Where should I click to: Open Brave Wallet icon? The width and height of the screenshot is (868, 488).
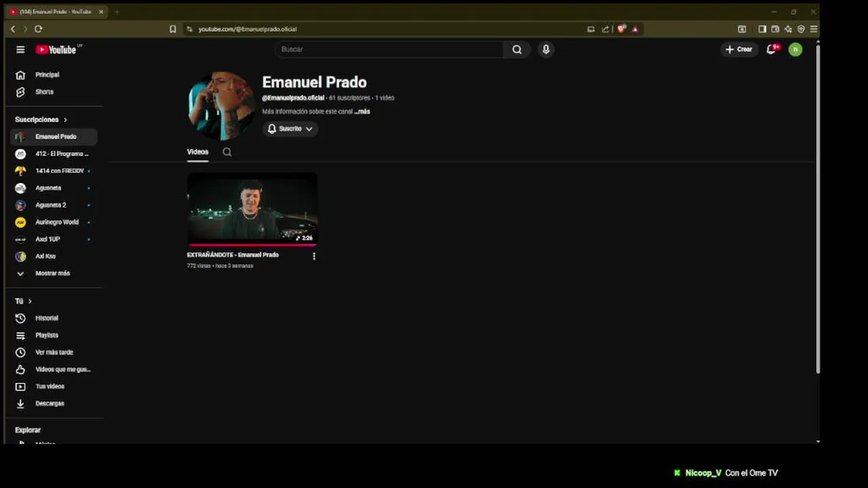(775, 29)
